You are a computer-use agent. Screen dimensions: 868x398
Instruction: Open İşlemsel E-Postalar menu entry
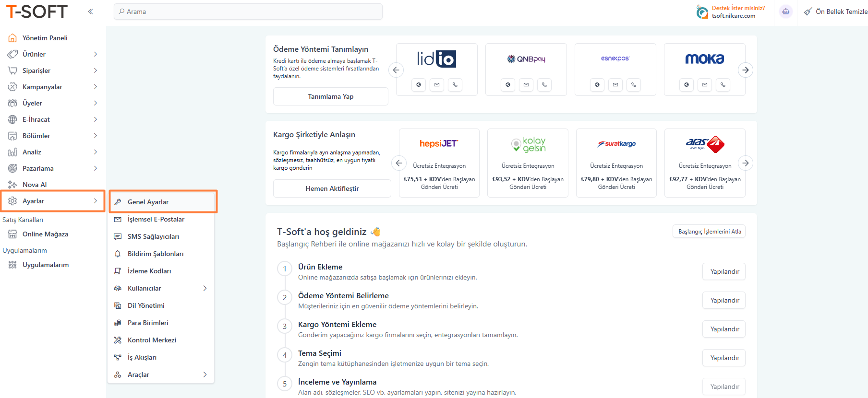[156, 219]
